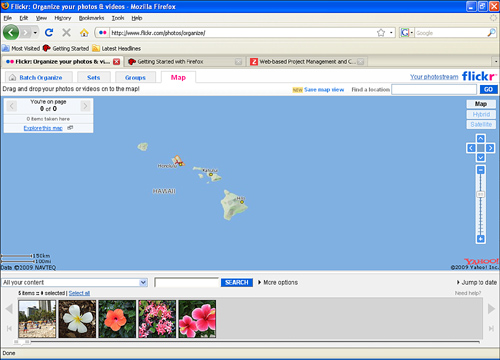Viewport: 500px width, 360px height.
Task: Pan the map up with arrow
Action: pyautogui.click(x=481, y=138)
